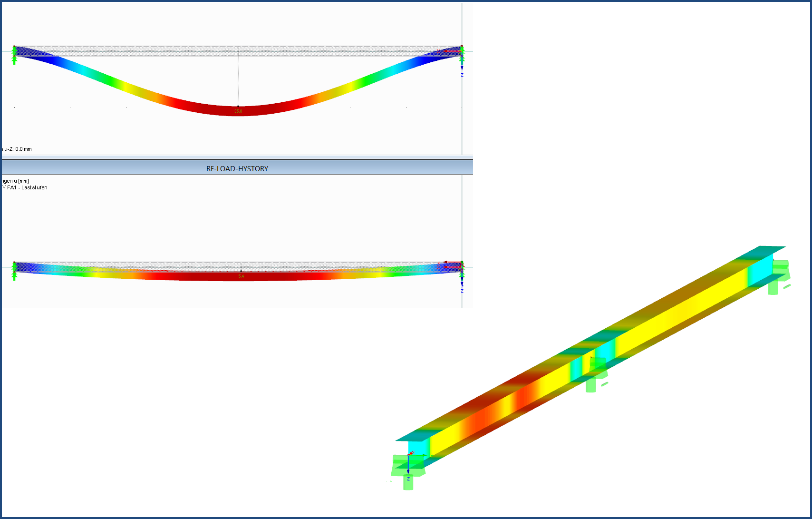Click the red mid-span zone of lower deflected beam
The width and height of the screenshot is (812, 519).
point(241,276)
